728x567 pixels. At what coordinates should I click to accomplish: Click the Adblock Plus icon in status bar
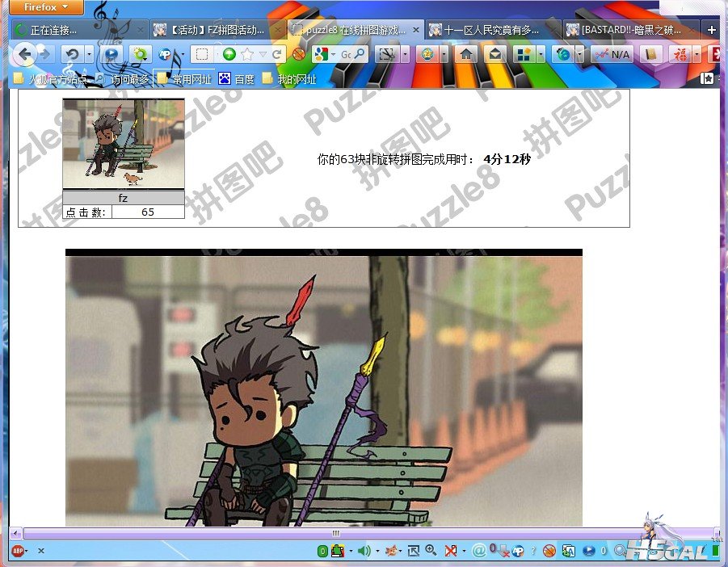pos(17,551)
